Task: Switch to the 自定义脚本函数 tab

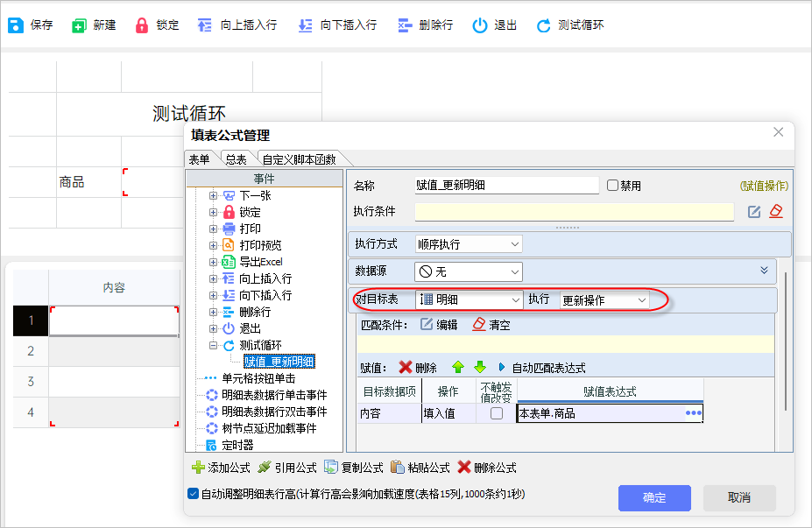Action: pyautogui.click(x=300, y=158)
